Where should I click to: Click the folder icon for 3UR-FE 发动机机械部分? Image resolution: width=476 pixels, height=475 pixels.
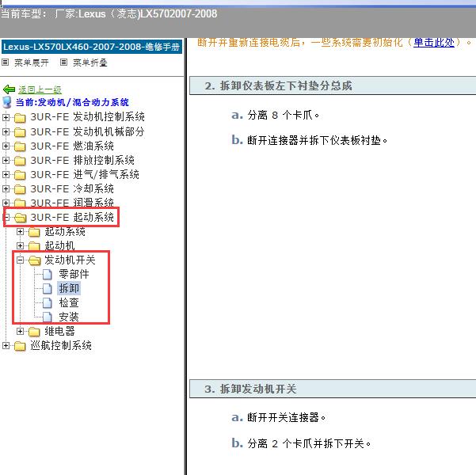(x=20, y=131)
